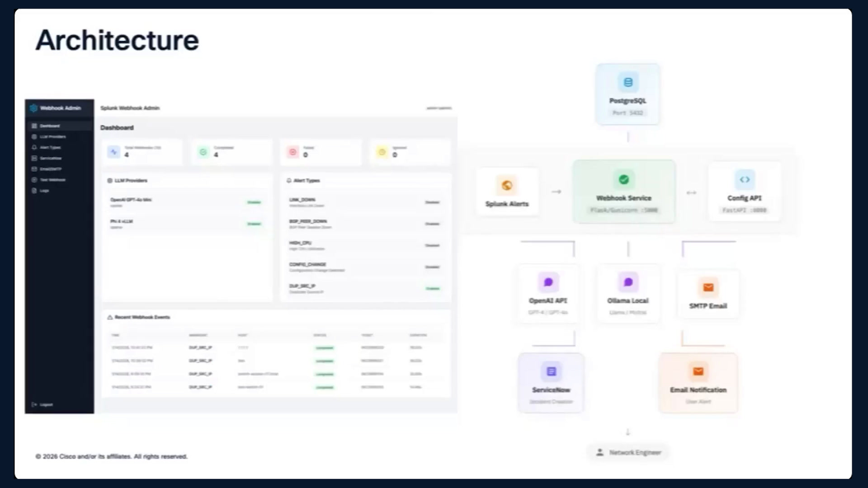
Task: Click the admin user link at top right
Action: (x=439, y=108)
